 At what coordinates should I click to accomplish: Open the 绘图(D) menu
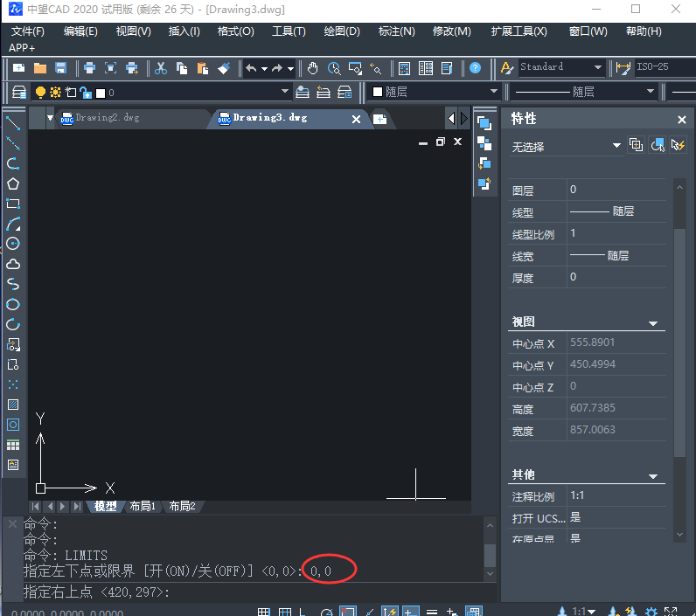(x=342, y=31)
